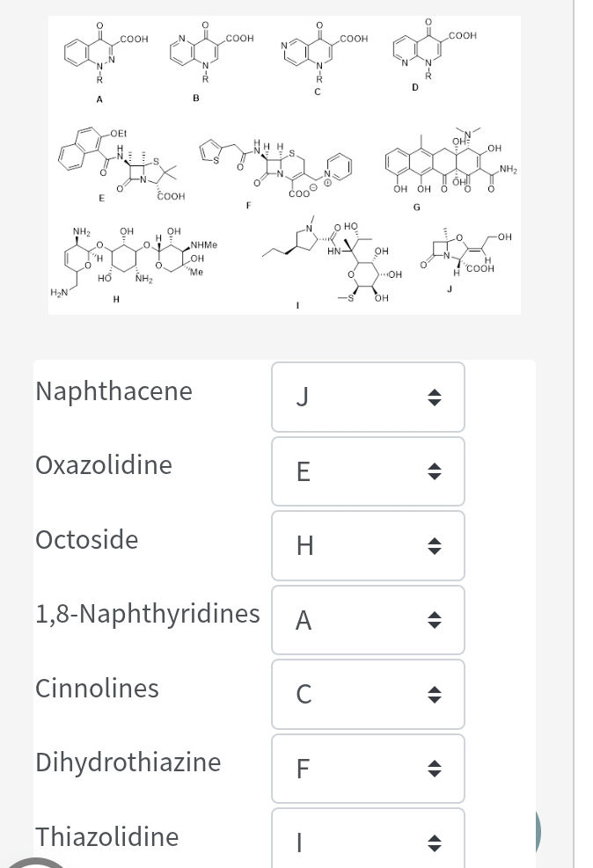Viewport: 593px width, 868px height.
Task: Click the stepper arrows beside the E selection
Action: [435, 471]
